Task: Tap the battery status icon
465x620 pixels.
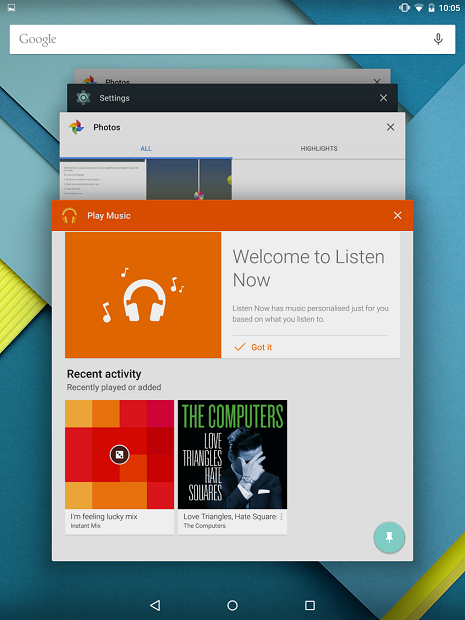Action: pos(431,8)
